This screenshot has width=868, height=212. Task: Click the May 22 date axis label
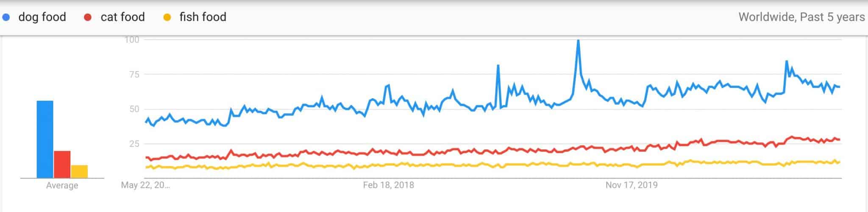145,185
